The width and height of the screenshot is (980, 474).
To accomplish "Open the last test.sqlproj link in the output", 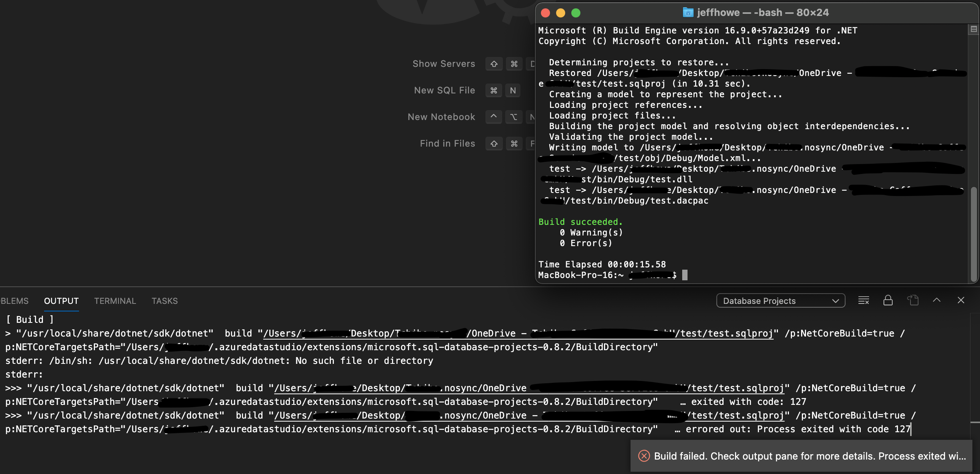I will pos(529,416).
